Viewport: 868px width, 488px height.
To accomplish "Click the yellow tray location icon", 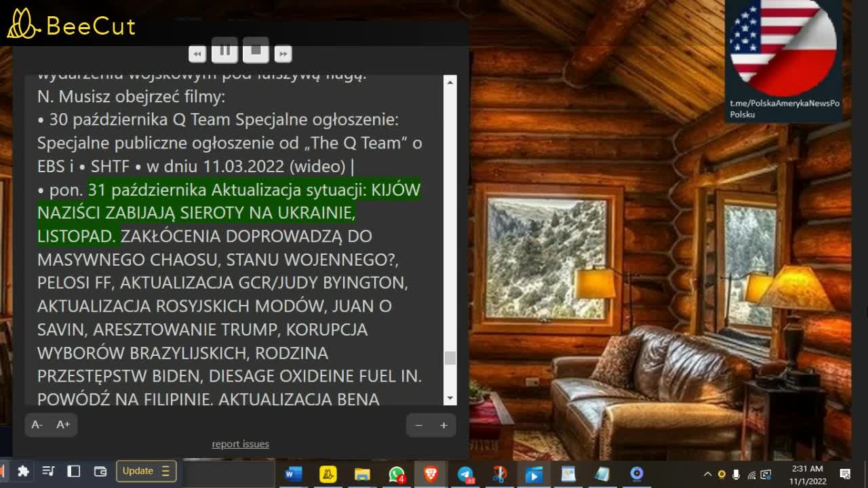I will click(722, 474).
